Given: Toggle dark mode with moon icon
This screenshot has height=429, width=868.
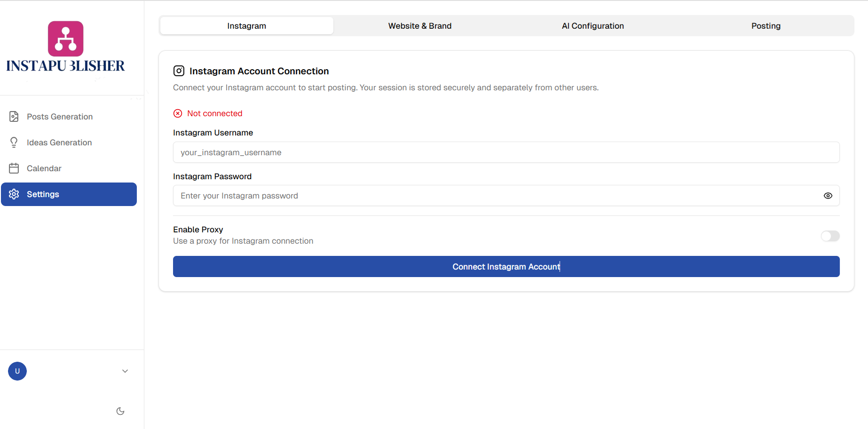Looking at the screenshot, I should (120, 411).
